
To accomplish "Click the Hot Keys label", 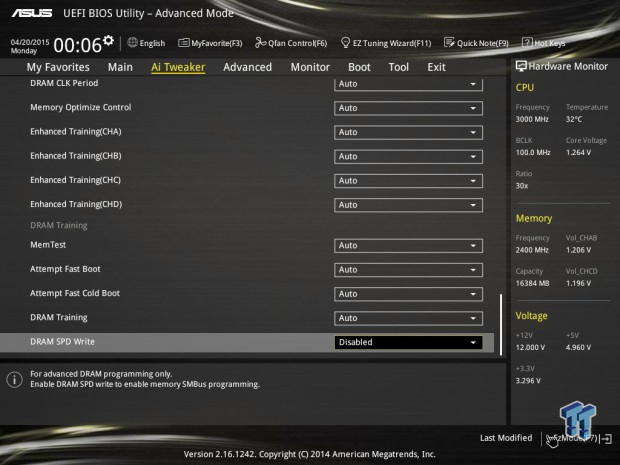I will click(x=550, y=43).
